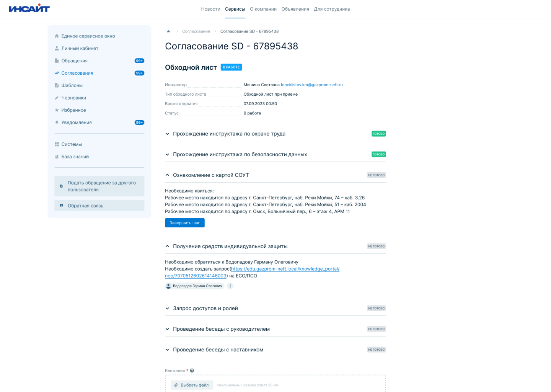Viewport: 551px width, 392px height.
Task: Click initiator email feocklistov.km@gazprom-neft.ru
Action: click(311, 85)
